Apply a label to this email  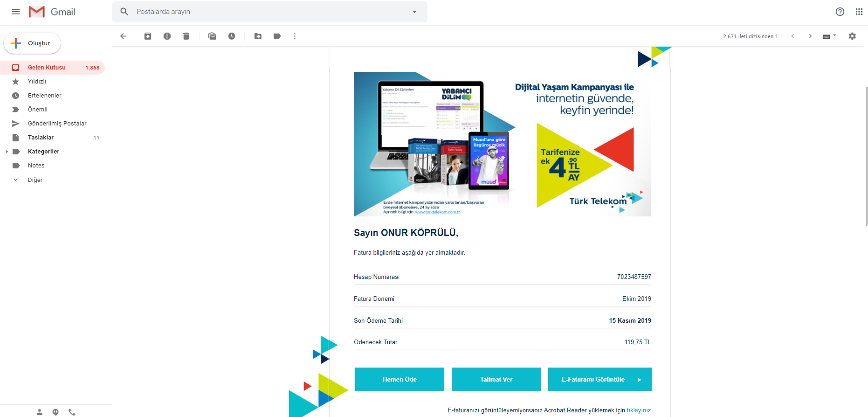[x=277, y=36]
